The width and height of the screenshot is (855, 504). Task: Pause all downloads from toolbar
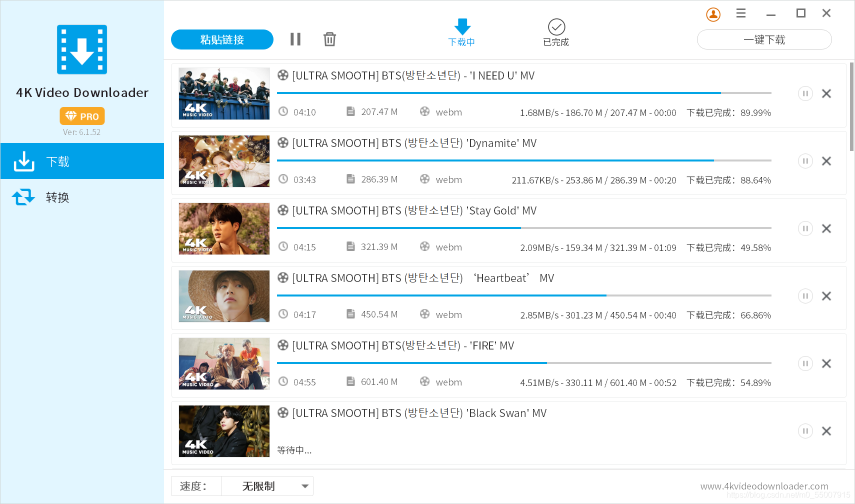point(295,39)
